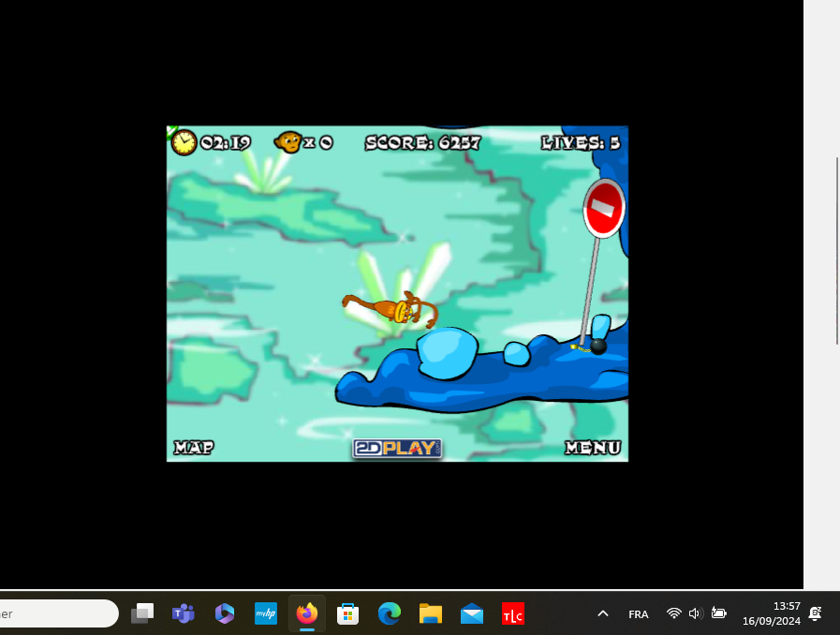This screenshot has height=635, width=840.
Task: Click the MAP button in the game
Action: [194, 448]
